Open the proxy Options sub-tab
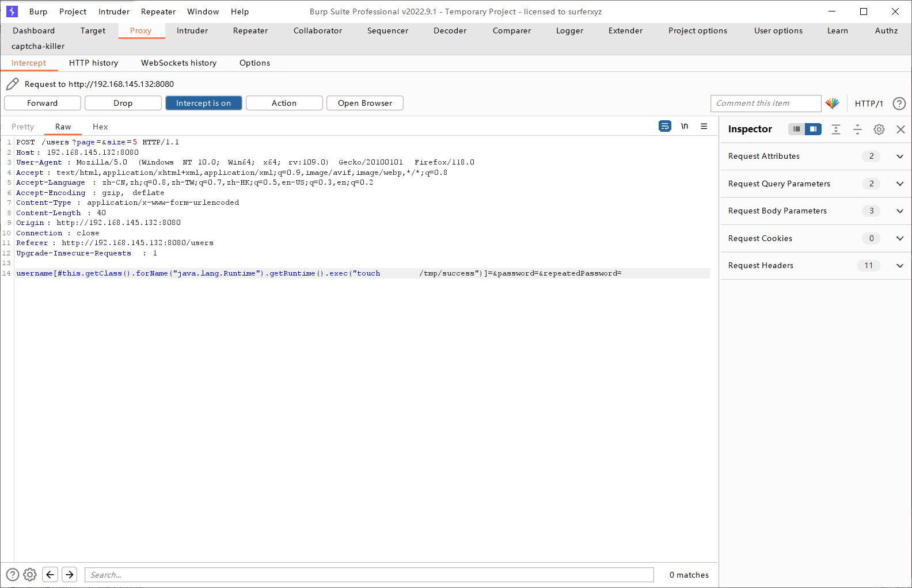The width and height of the screenshot is (912, 588). point(255,63)
